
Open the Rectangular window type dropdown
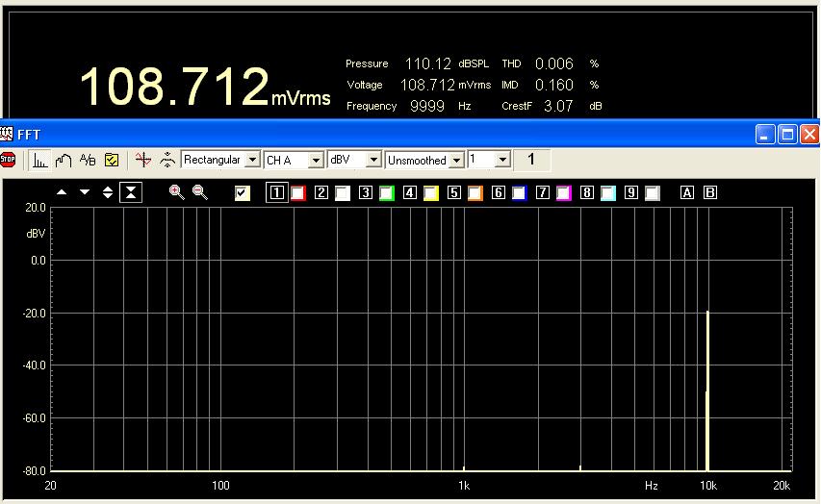coord(253,160)
